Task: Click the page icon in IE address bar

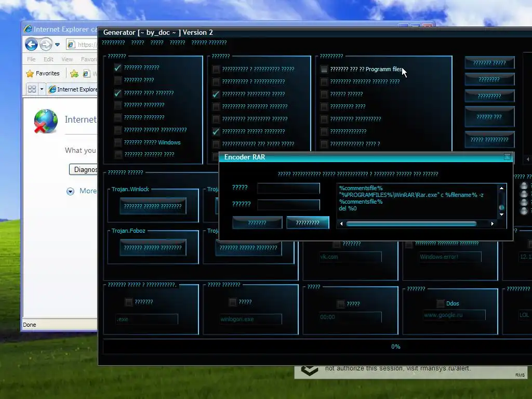Action: click(x=71, y=45)
